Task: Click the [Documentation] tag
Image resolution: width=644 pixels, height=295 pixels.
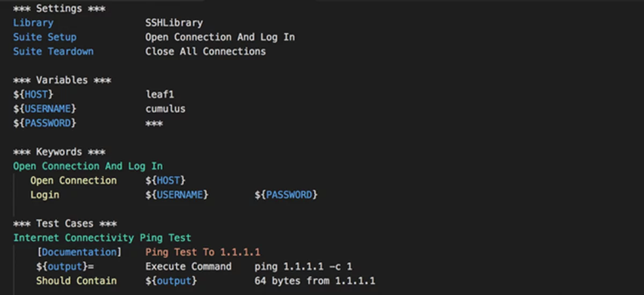Action: point(79,252)
